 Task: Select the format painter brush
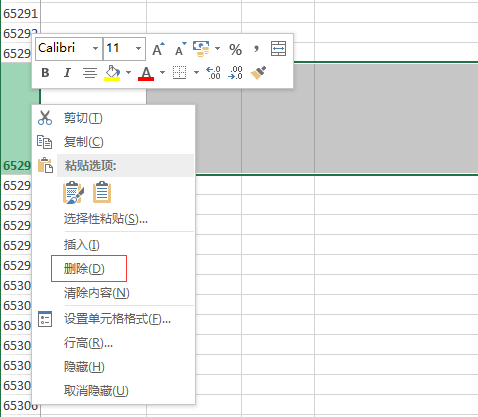click(x=258, y=73)
